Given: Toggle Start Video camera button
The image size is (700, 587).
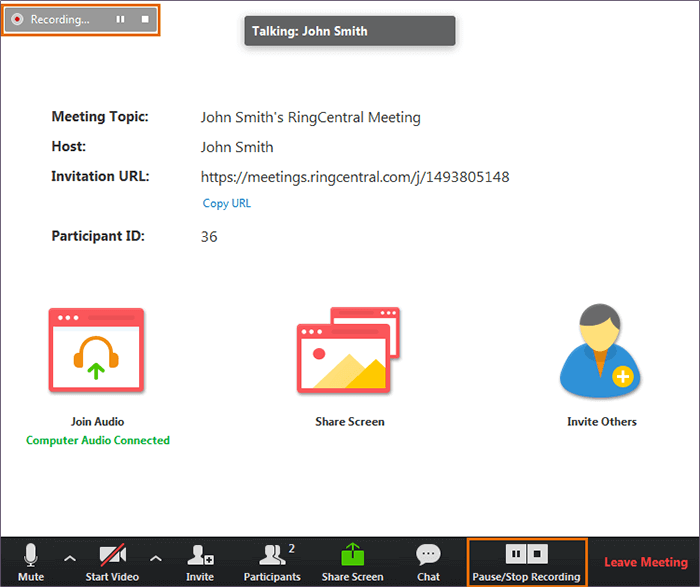Looking at the screenshot, I should [x=111, y=558].
